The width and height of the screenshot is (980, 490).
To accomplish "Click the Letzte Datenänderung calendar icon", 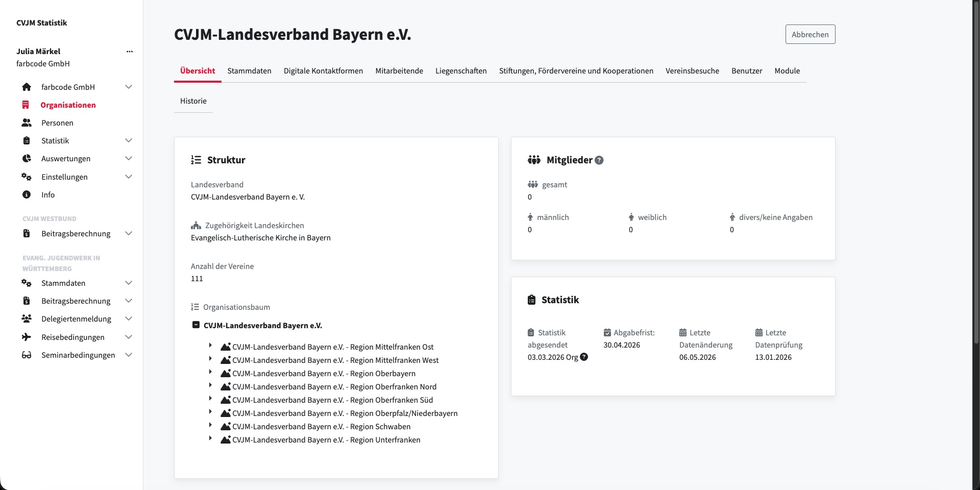I will click(x=683, y=332).
